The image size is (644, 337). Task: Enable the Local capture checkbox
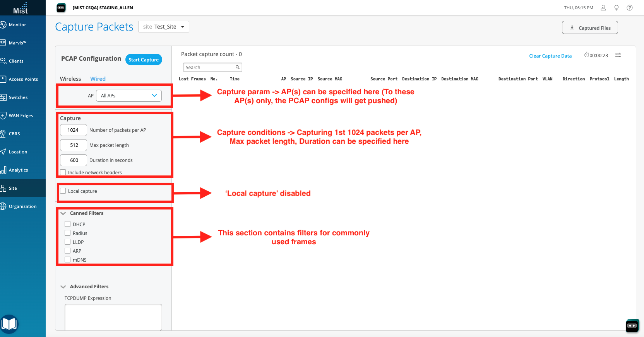[63, 191]
